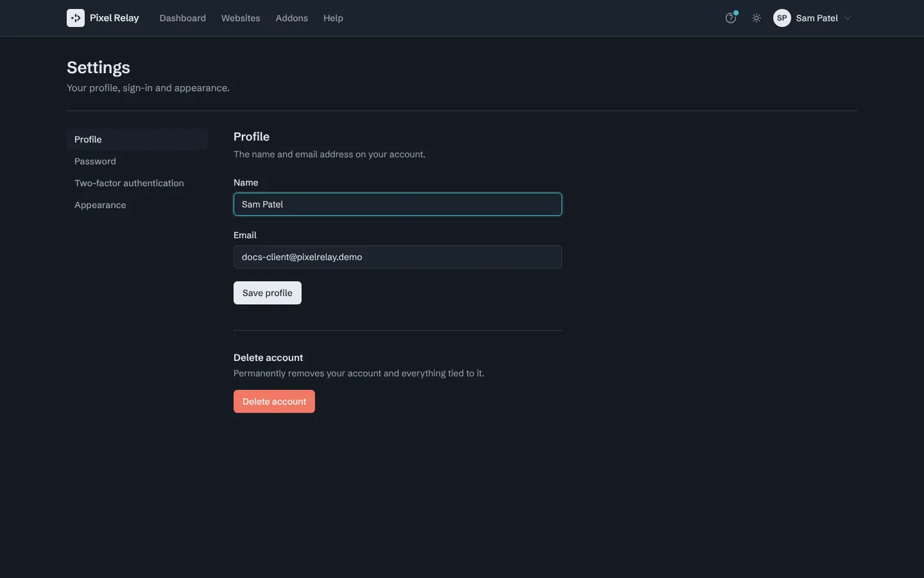Viewport: 924px width, 578px height.
Task: Click the Sam Patel username in header
Action: point(817,18)
